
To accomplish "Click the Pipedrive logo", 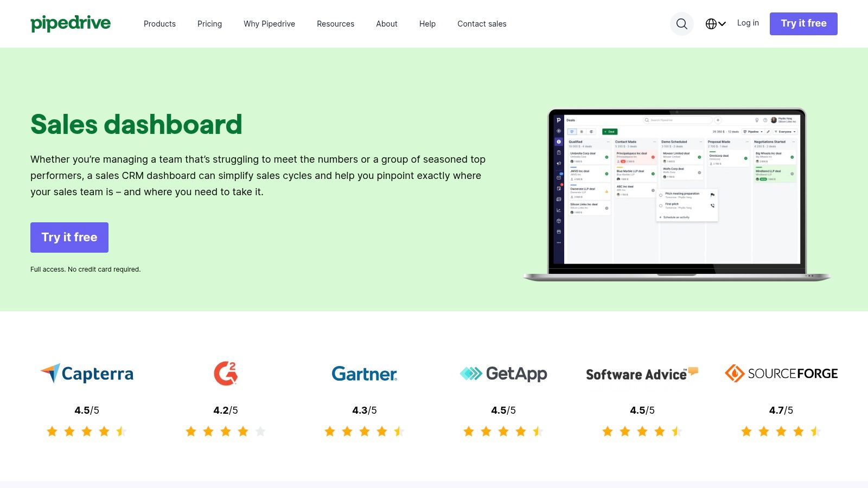I will pyautogui.click(x=71, y=23).
